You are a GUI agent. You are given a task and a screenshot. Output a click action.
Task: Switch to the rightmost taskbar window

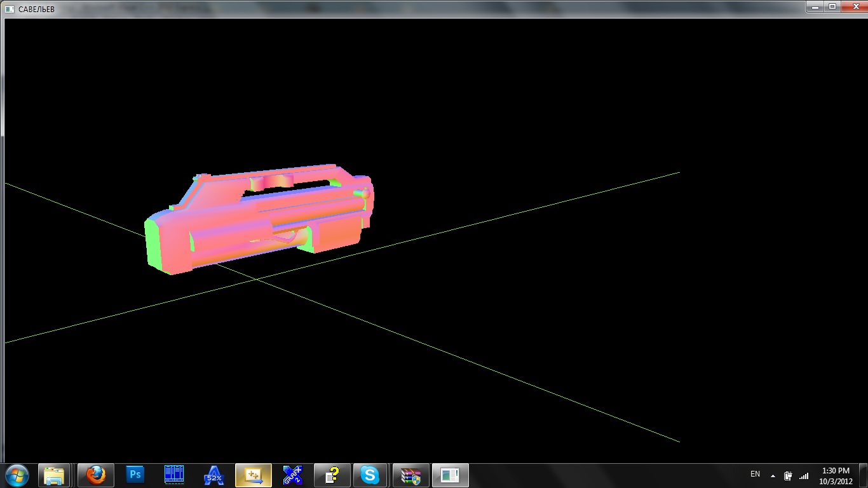(451, 475)
